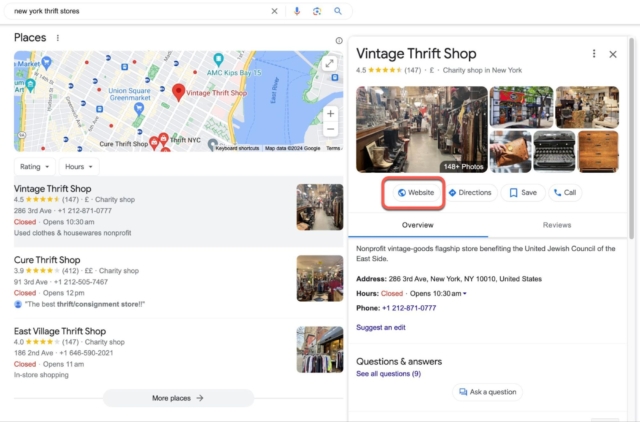Open the Hours filter dropdown
Viewport: 640px width, 422px height.
(78, 167)
